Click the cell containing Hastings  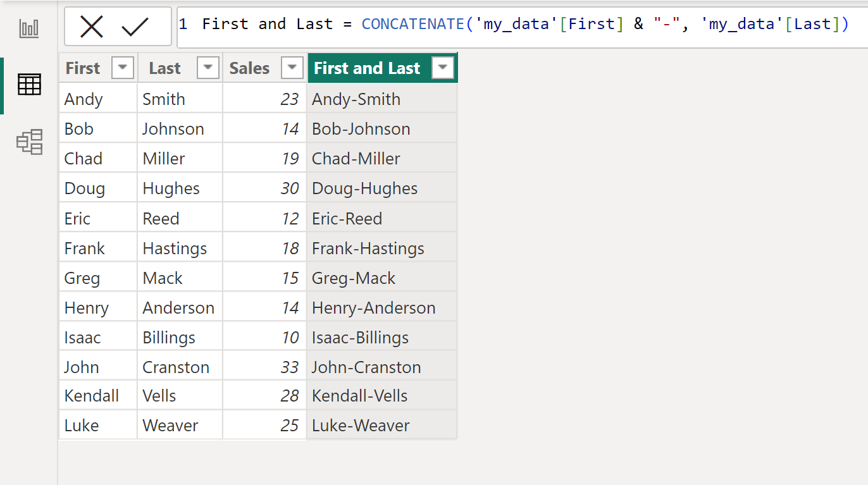point(180,248)
